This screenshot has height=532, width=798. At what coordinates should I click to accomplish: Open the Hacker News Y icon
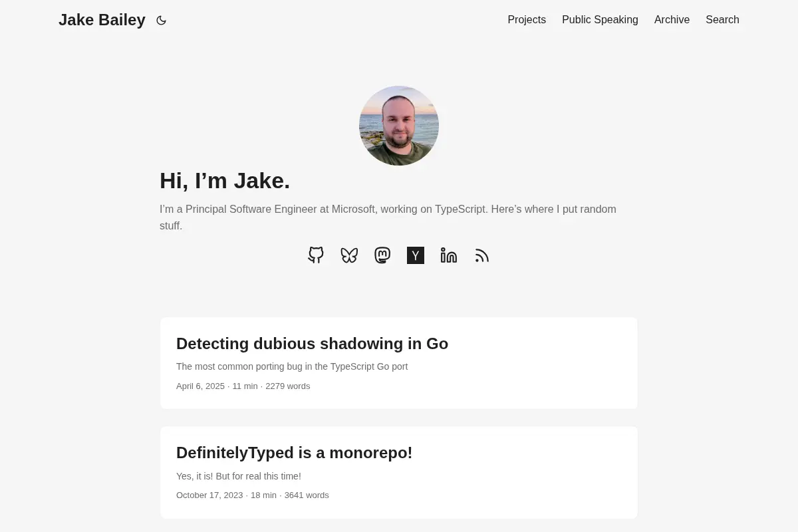(416, 255)
